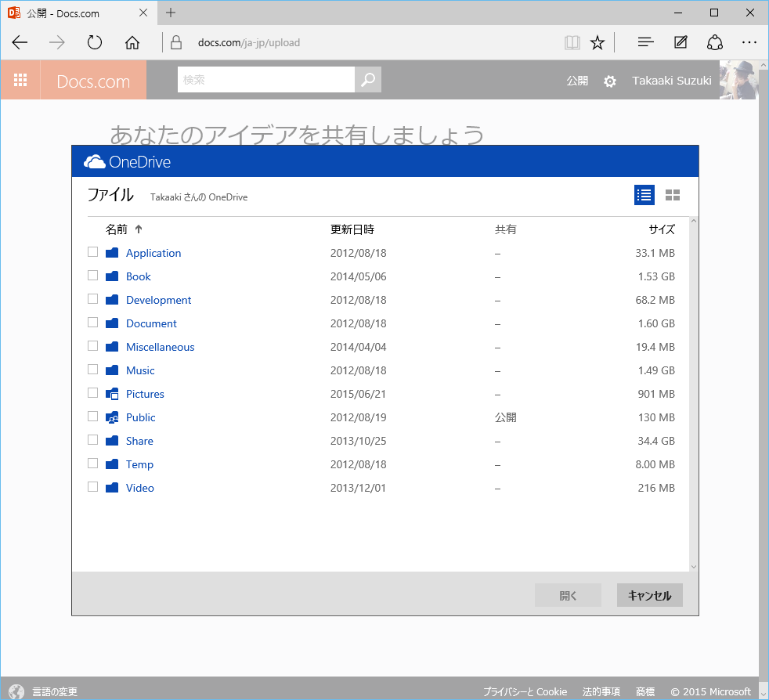
Task: Open Docs.com settings gear
Action: (x=609, y=81)
